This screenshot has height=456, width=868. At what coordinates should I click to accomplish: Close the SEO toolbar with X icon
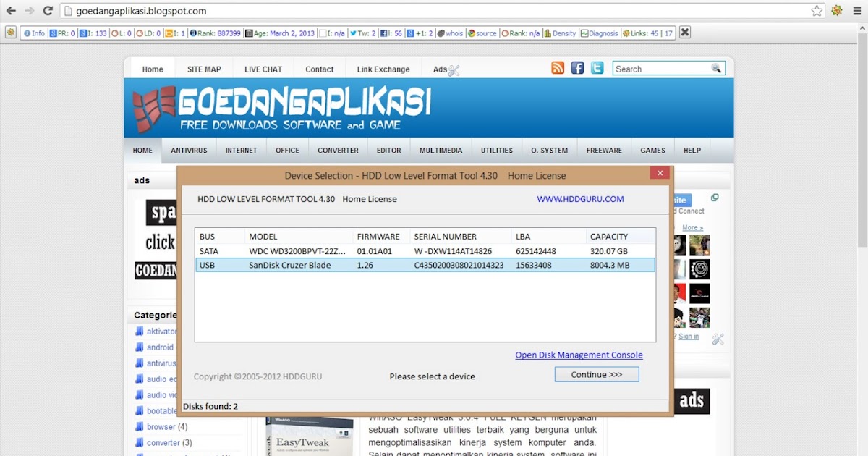(x=685, y=33)
